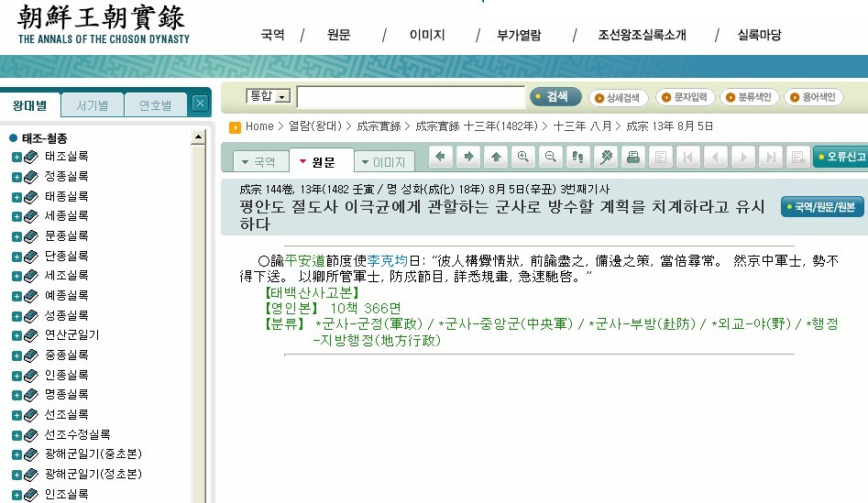Click the printer icon
Screen dimensions: 868x503
pyautogui.click(x=632, y=158)
